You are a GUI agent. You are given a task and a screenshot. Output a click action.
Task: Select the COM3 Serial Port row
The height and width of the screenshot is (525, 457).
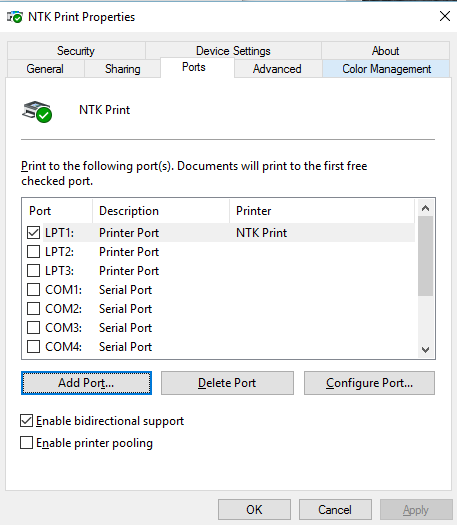(x=221, y=327)
